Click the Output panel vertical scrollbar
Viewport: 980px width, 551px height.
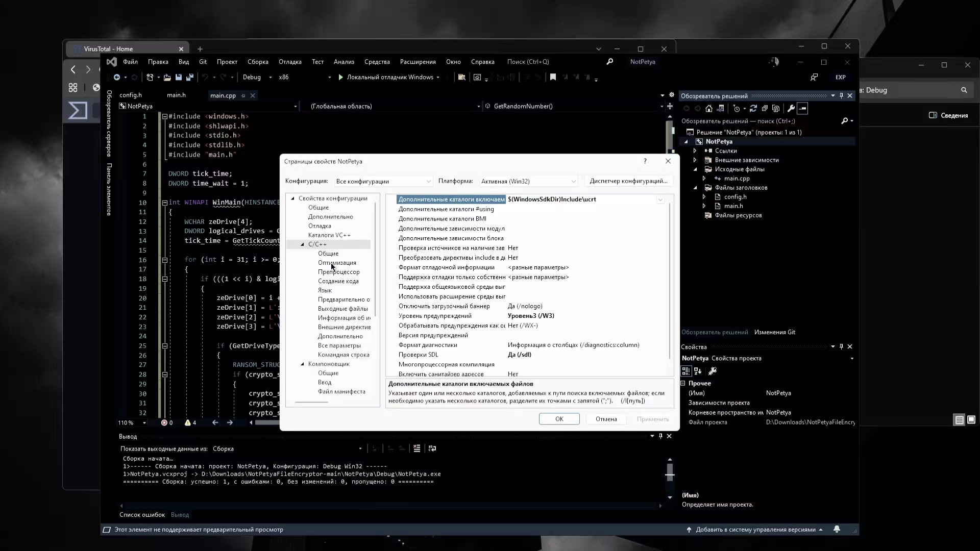670,479
